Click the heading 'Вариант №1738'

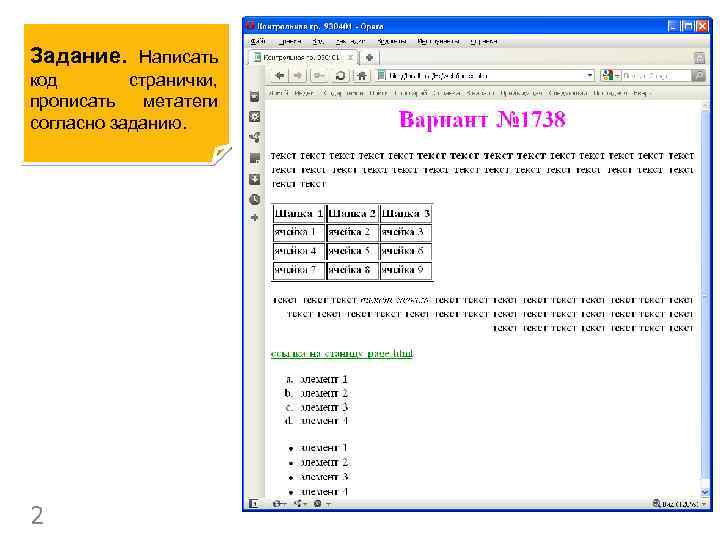coord(483,119)
